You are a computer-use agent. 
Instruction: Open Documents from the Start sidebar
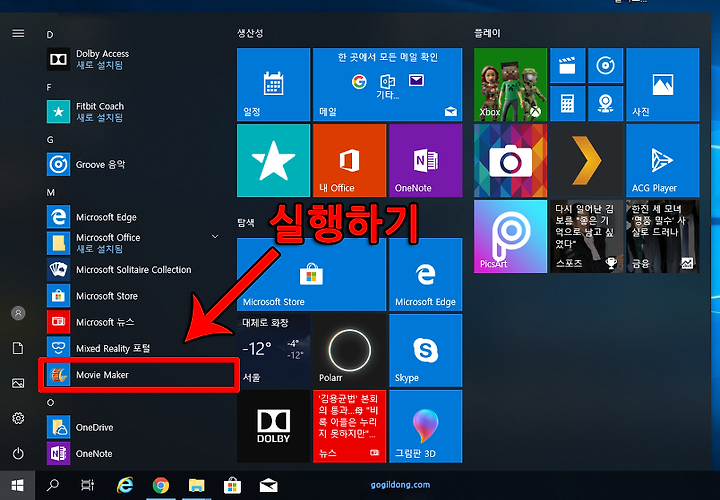pos(18,348)
